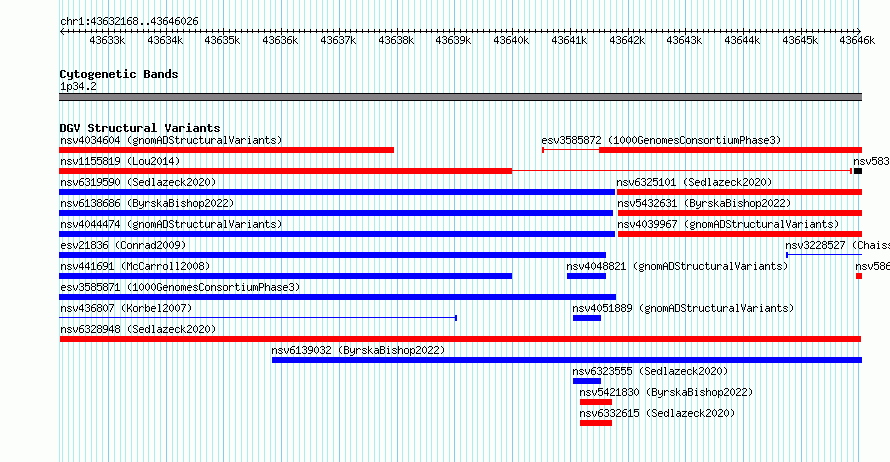Click the 43640k ruler tick label

coord(511,40)
